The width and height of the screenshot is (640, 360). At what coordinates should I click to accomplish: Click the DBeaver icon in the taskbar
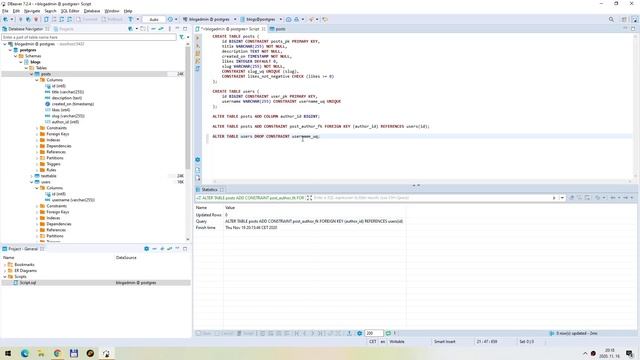(x=106, y=353)
